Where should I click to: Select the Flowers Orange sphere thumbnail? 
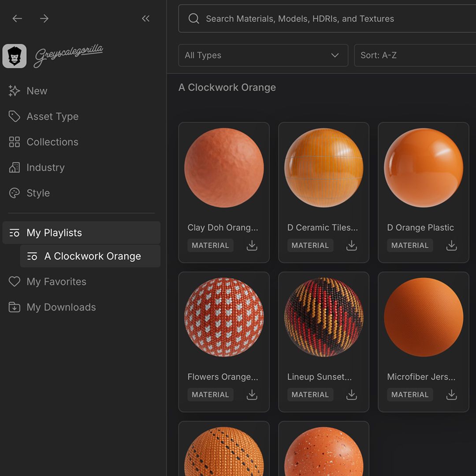[224, 317]
